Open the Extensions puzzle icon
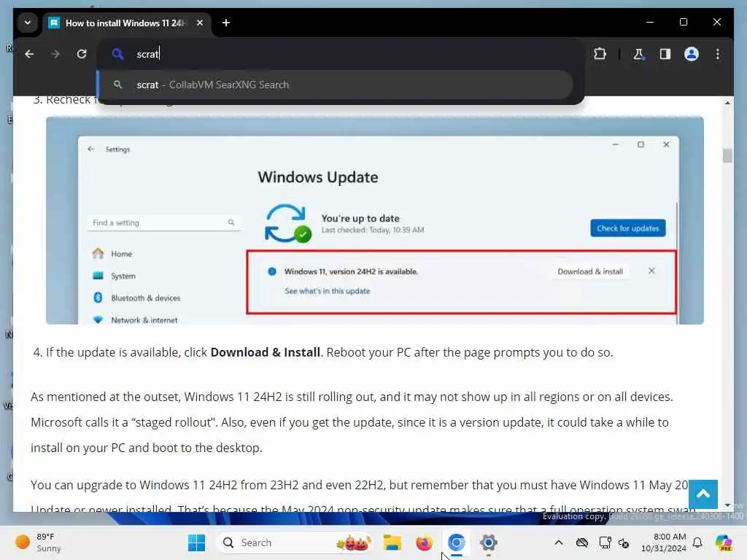The height and width of the screenshot is (560, 747). click(x=600, y=54)
